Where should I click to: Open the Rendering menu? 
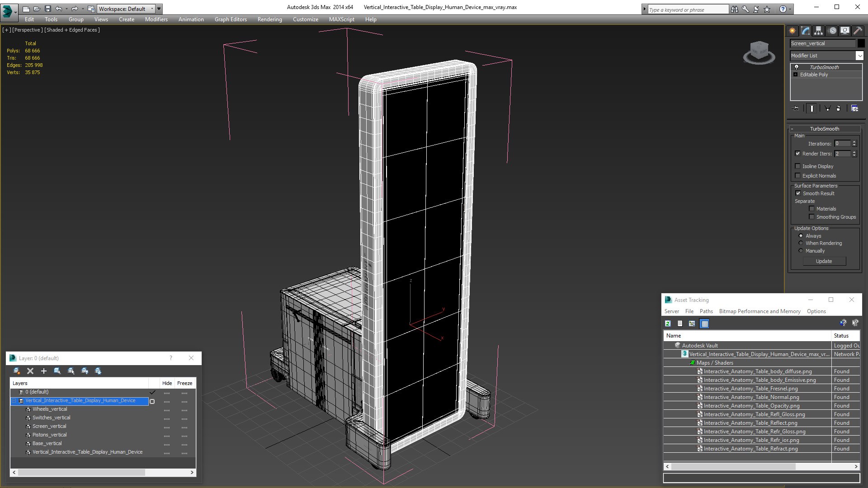(269, 19)
